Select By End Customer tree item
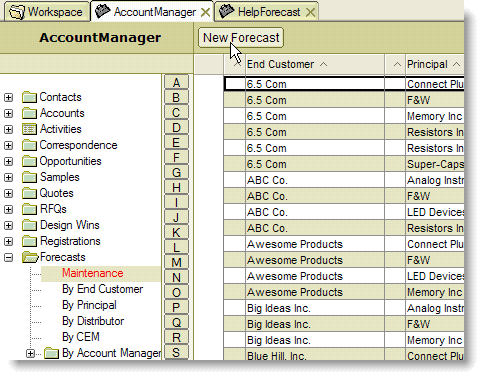The width and height of the screenshot is (480, 376). [x=102, y=289]
